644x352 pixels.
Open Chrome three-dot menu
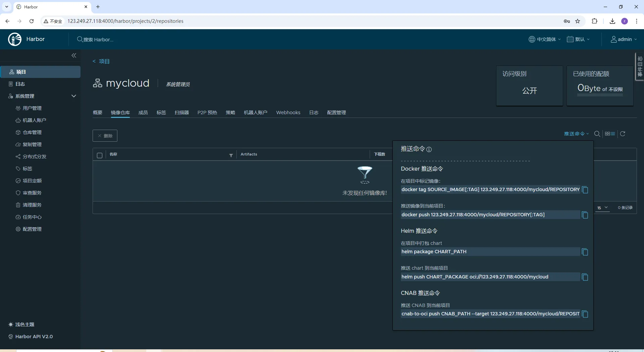(x=637, y=21)
